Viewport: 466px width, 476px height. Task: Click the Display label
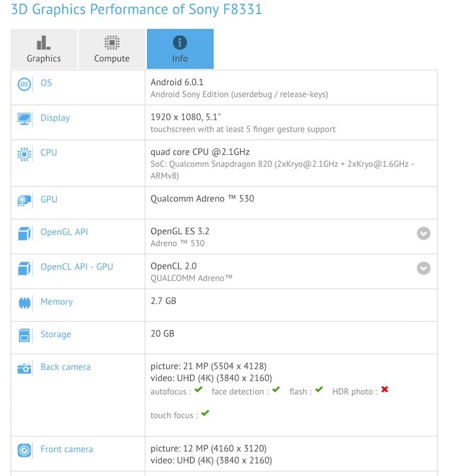coord(55,118)
